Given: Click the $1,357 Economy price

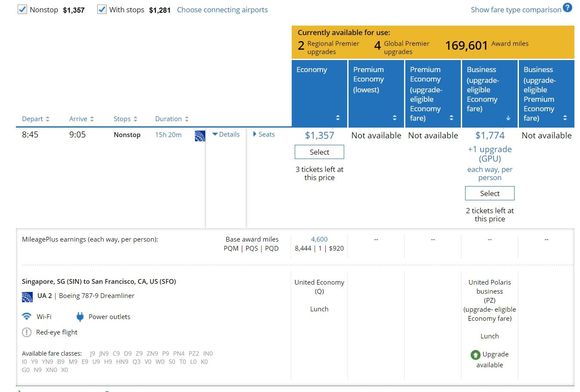Looking at the screenshot, I should click(x=319, y=135).
